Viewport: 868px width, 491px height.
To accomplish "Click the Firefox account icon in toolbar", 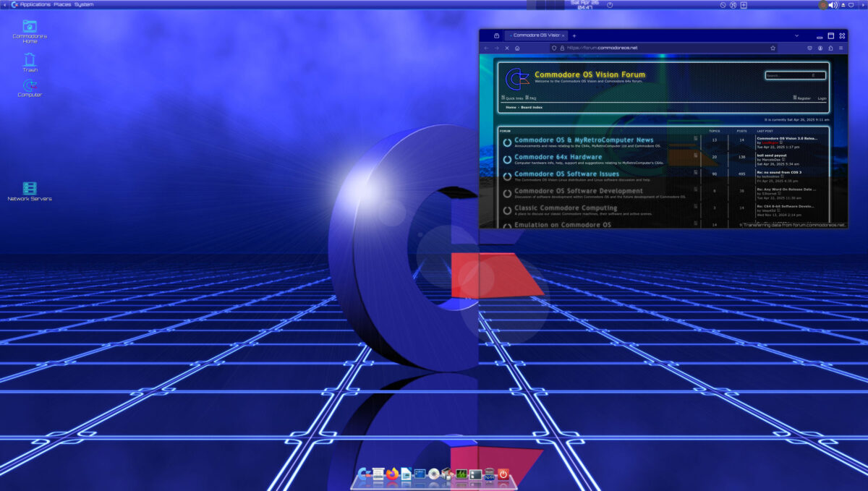I will pos(820,47).
